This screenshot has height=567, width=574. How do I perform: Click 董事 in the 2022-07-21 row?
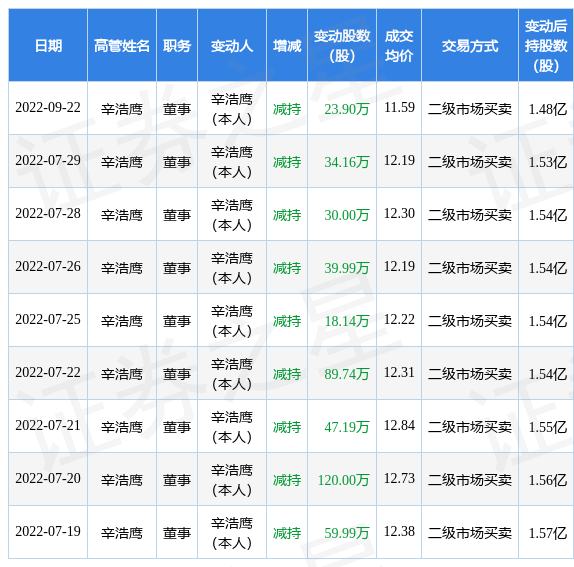point(177,427)
